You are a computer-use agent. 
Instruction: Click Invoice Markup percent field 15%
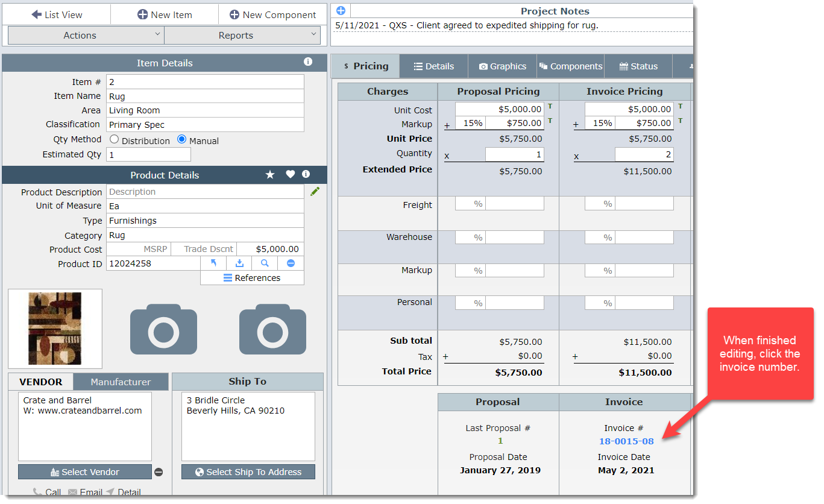600,123
